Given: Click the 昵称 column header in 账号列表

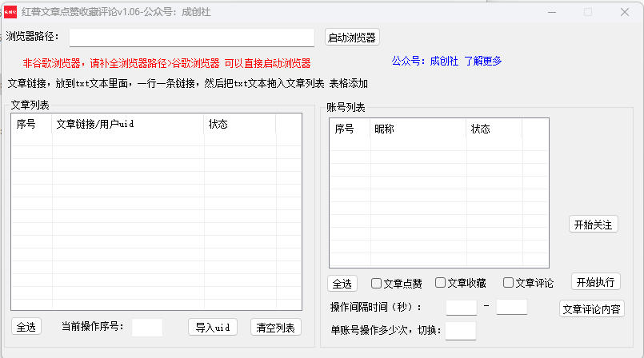Looking at the screenshot, I should (418, 129).
